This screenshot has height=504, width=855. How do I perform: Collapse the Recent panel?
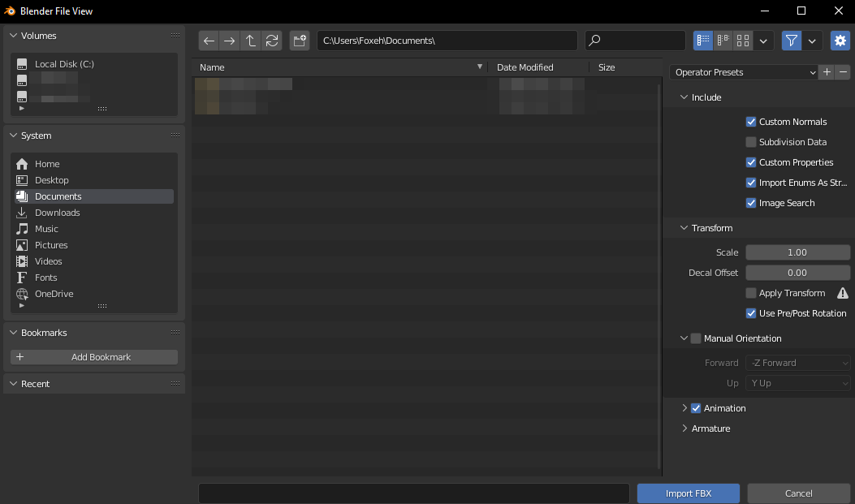pyautogui.click(x=14, y=384)
